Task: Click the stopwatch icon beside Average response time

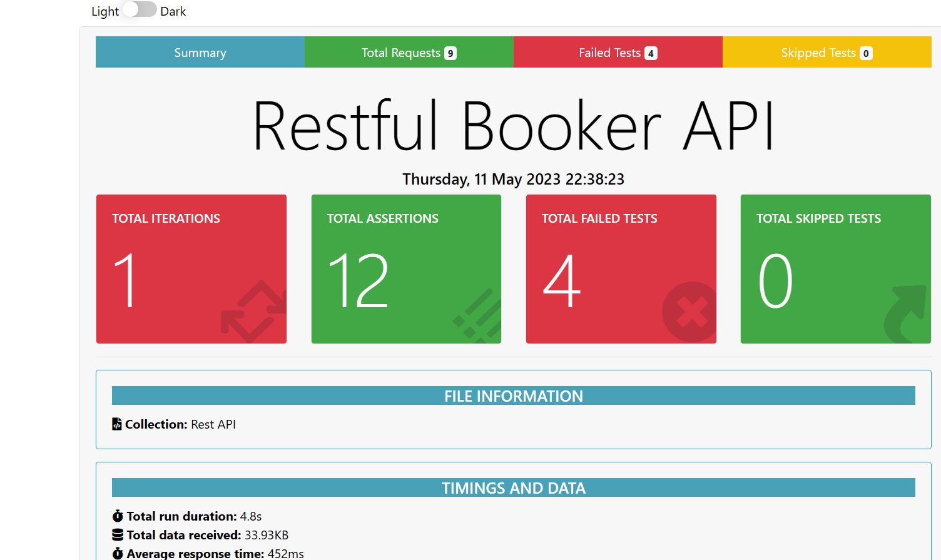Action: click(116, 553)
